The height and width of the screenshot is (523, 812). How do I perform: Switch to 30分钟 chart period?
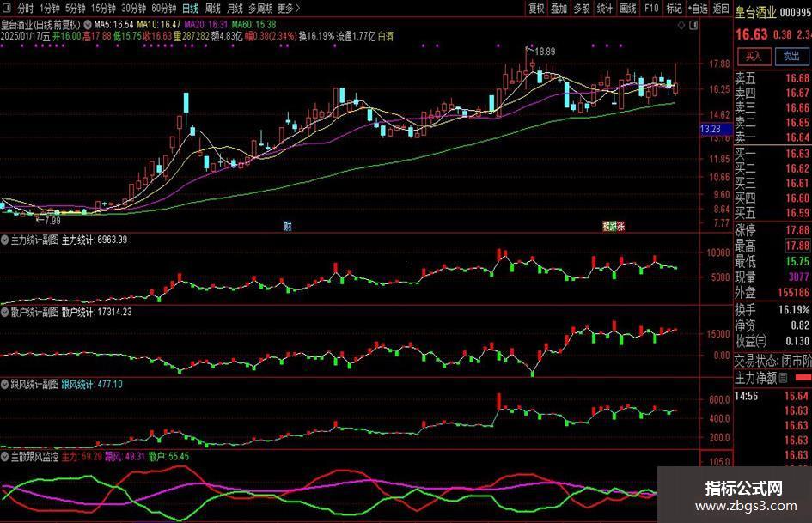[x=133, y=9]
